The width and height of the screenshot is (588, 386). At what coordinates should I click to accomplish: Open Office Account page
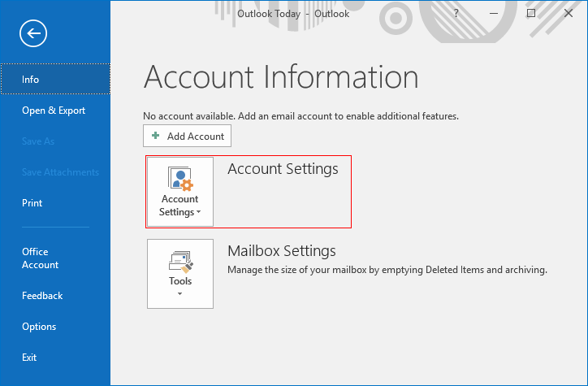click(55, 258)
